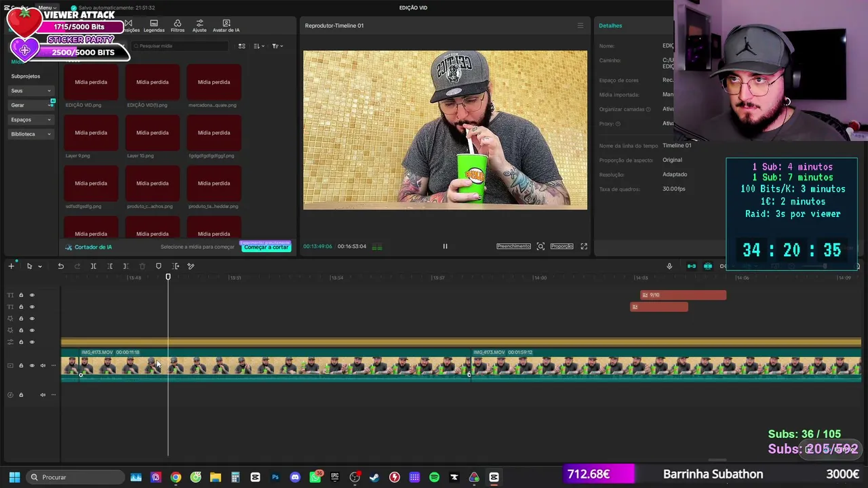Select the EDIÇÃO VID.png media thumbnail
Viewport: 868px width, 488px height.
tap(91, 82)
